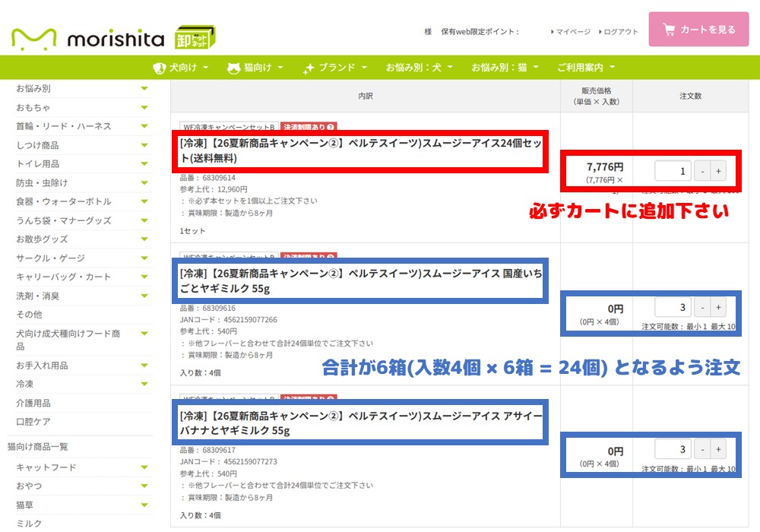Click the 注文数 column header
The height and width of the screenshot is (532, 760).
tap(690, 96)
